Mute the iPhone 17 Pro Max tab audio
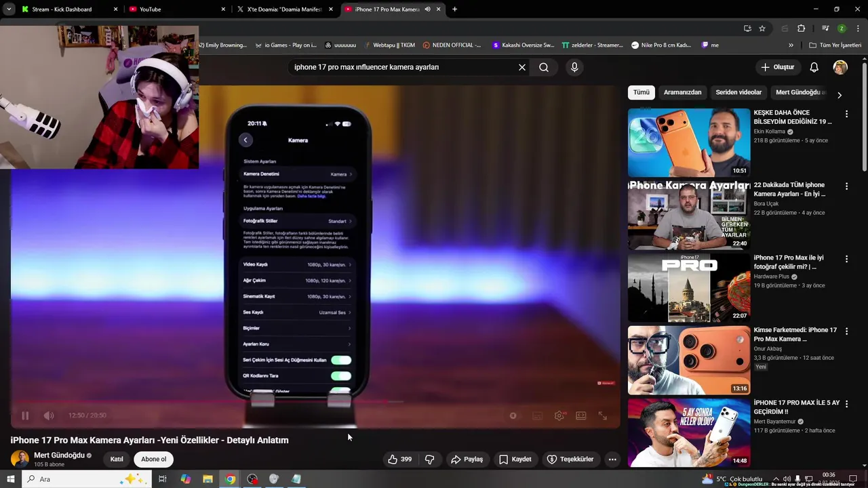The width and height of the screenshot is (868, 488). click(427, 9)
